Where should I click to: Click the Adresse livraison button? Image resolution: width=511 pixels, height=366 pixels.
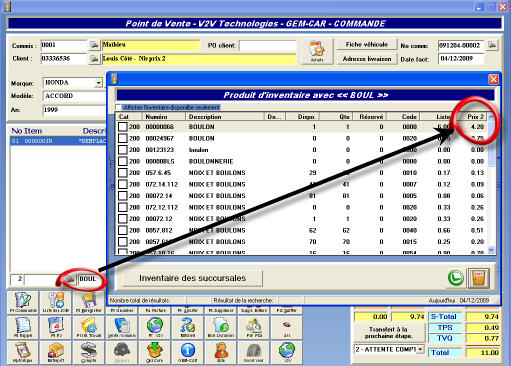[x=367, y=59]
